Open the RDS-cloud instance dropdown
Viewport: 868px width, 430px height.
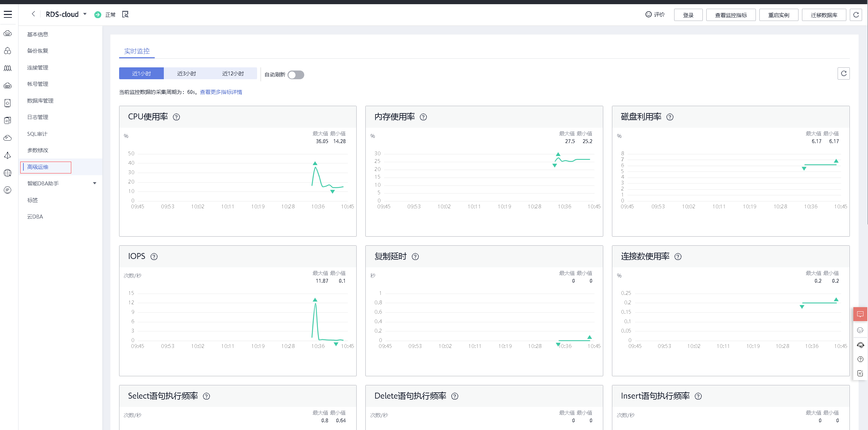tap(85, 14)
